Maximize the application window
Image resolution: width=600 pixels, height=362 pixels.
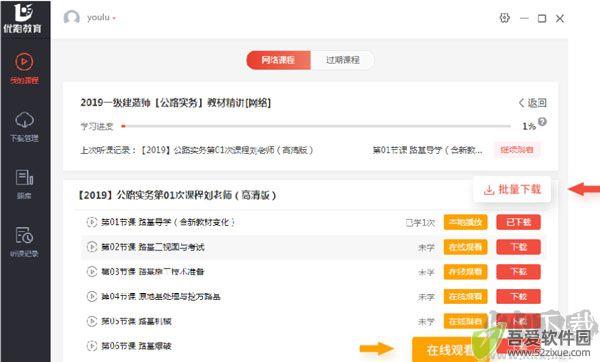tap(542, 18)
